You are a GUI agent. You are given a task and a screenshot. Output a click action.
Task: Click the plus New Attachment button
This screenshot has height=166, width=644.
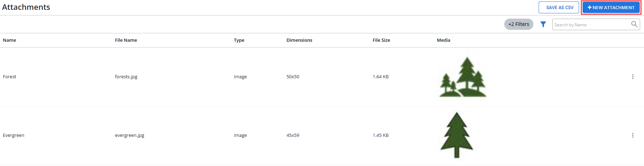(x=611, y=7)
